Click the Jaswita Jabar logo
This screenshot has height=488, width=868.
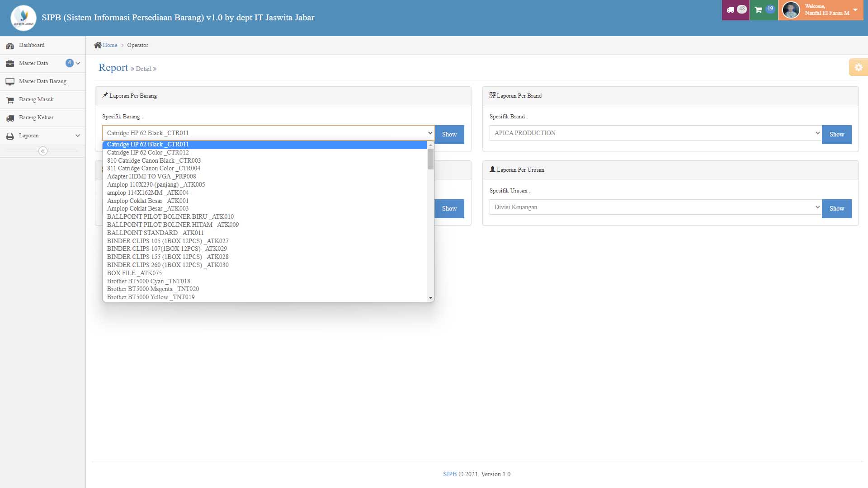24,18
